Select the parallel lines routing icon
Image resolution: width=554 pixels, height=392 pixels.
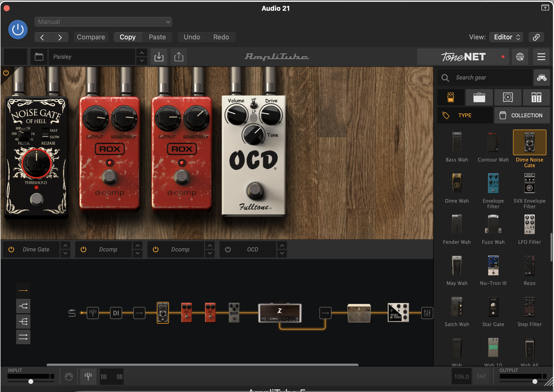pos(23,337)
